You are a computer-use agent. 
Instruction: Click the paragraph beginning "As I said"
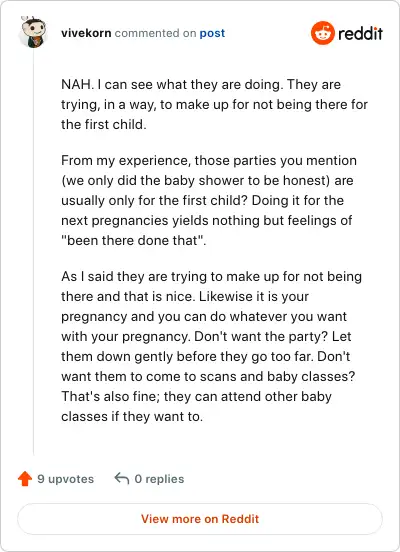(x=211, y=346)
